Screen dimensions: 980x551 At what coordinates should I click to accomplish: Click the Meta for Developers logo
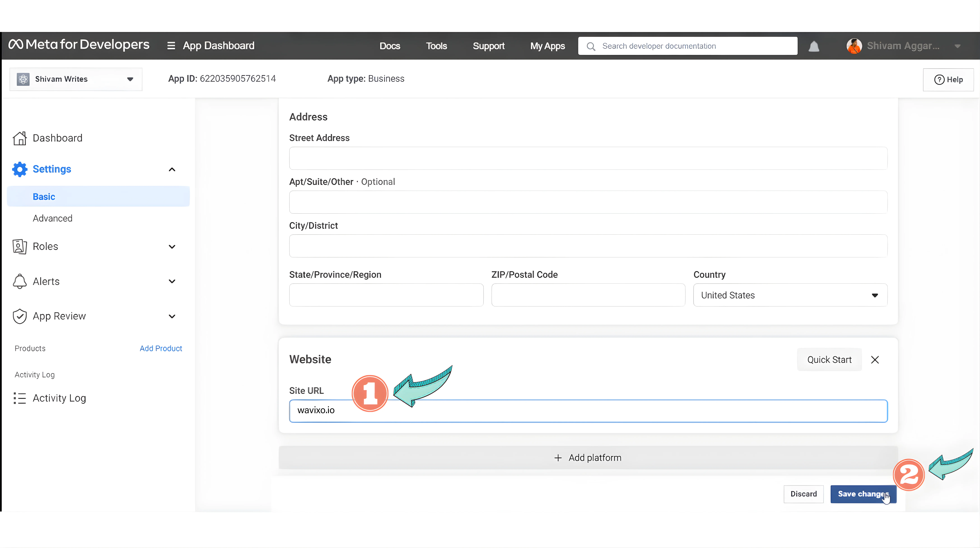click(79, 45)
